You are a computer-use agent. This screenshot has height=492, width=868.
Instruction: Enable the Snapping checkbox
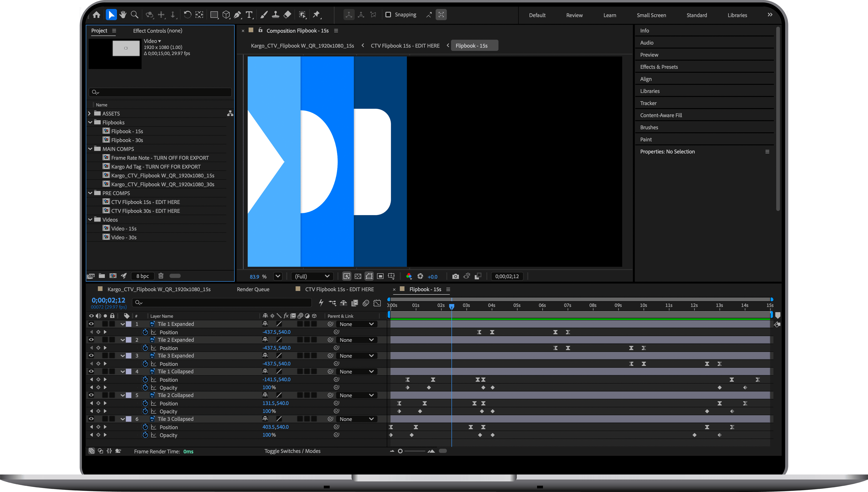[x=388, y=15]
